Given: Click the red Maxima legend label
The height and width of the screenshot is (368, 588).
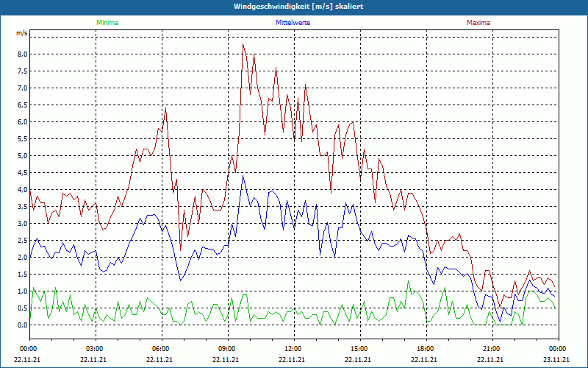Looking at the screenshot, I should pos(478,23).
